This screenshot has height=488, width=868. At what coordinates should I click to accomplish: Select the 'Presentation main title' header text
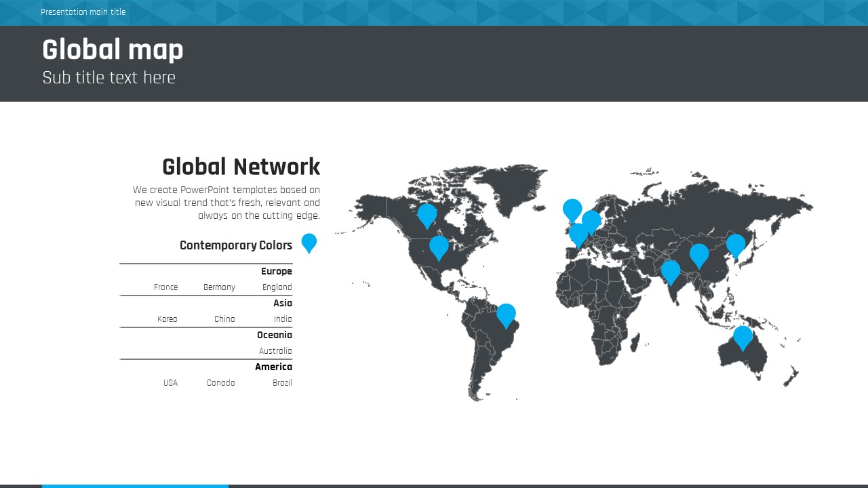[83, 12]
